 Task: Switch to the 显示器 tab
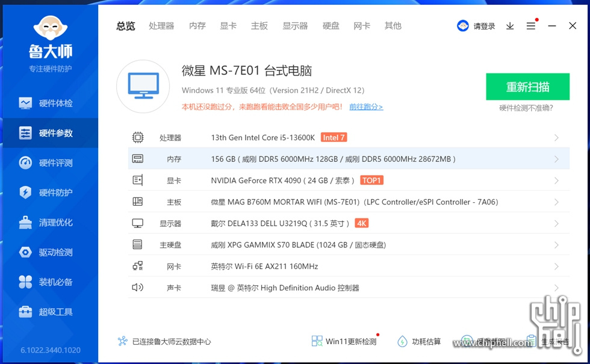click(x=295, y=26)
